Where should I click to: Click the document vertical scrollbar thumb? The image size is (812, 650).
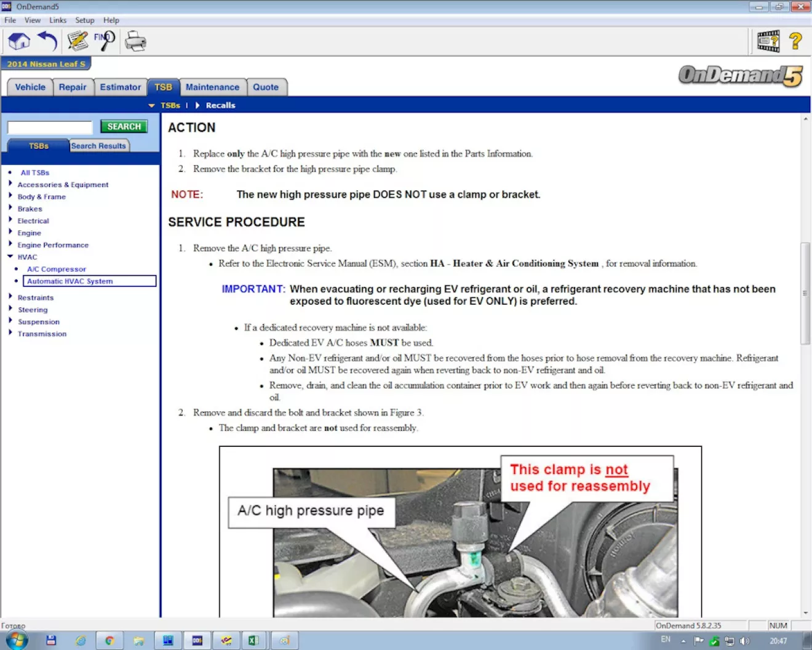tap(805, 294)
